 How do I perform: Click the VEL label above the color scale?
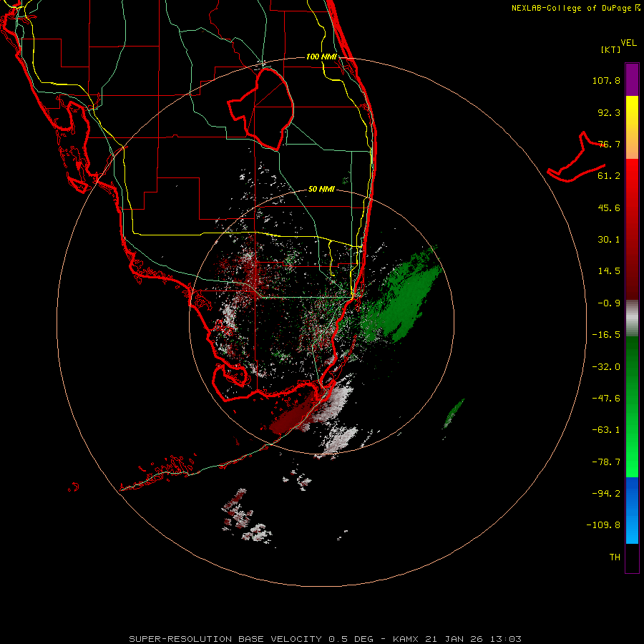pos(628,43)
